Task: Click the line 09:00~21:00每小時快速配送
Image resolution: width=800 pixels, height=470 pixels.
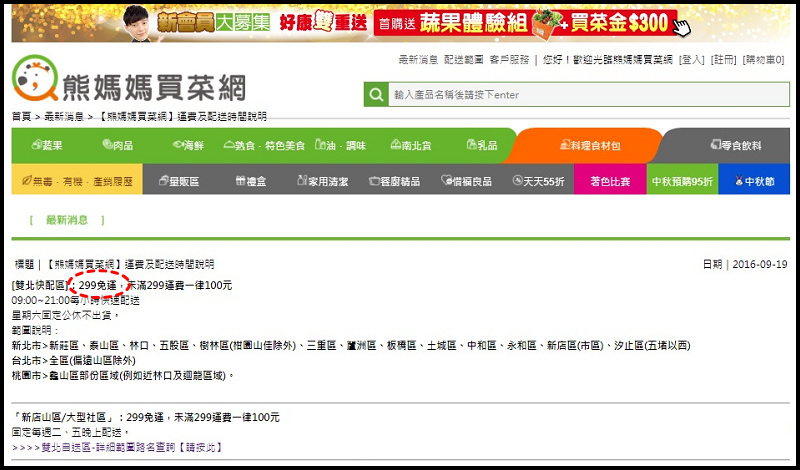Action: click(x=76, y=301)
